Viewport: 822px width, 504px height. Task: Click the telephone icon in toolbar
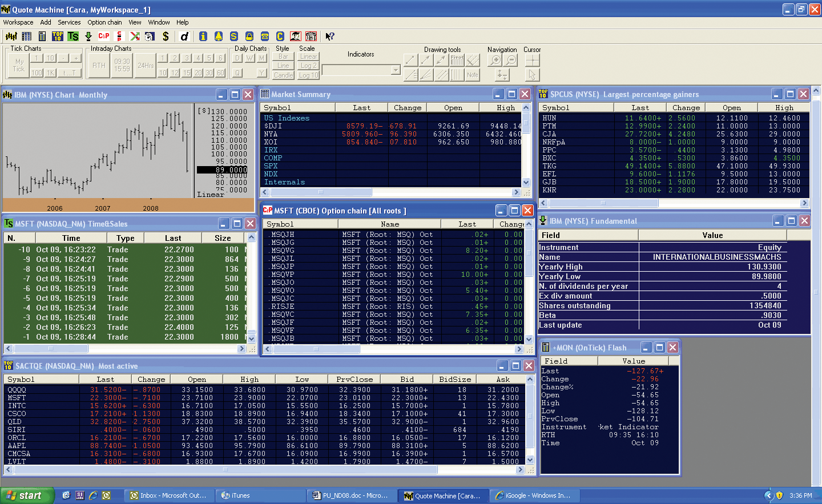click(x=265, y=36)
